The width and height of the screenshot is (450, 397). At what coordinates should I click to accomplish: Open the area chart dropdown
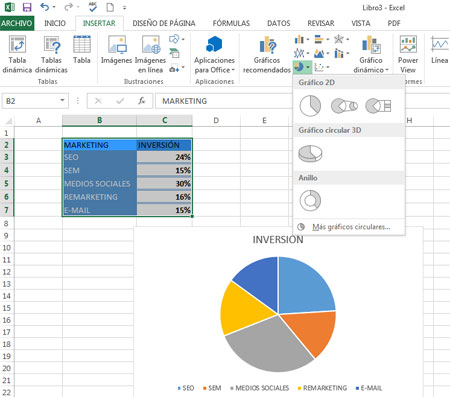[322, 53]
